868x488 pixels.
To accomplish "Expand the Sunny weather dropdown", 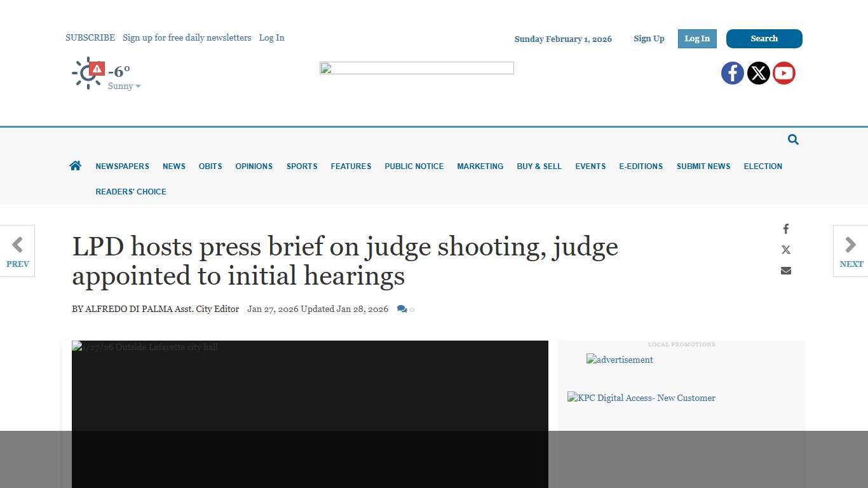I will pyautogui.click(x=123, y=86).
